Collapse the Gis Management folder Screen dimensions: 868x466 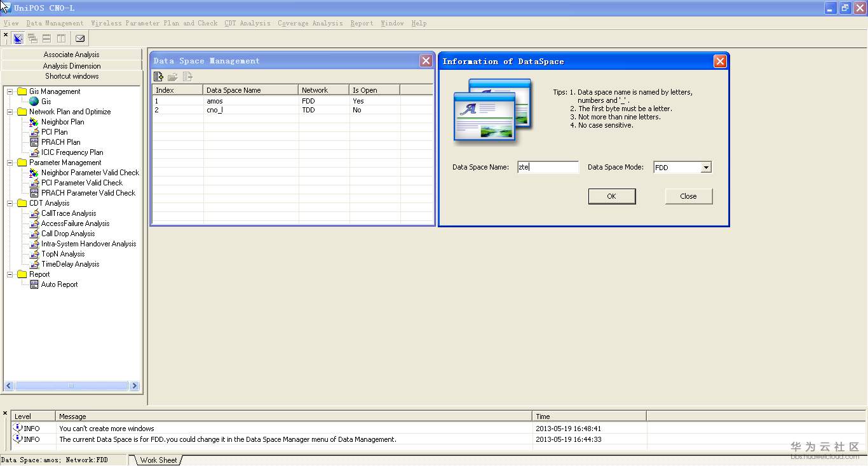coord(10,91)
